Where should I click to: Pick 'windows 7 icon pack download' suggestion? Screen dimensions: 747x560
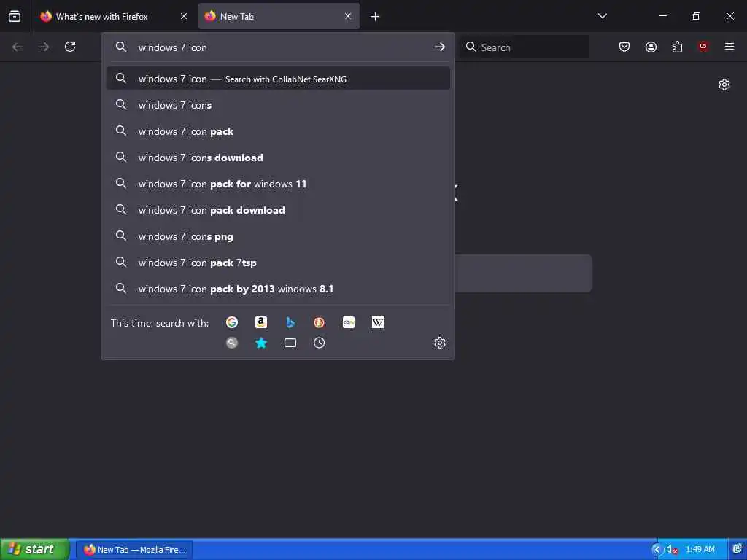point(278,209)
